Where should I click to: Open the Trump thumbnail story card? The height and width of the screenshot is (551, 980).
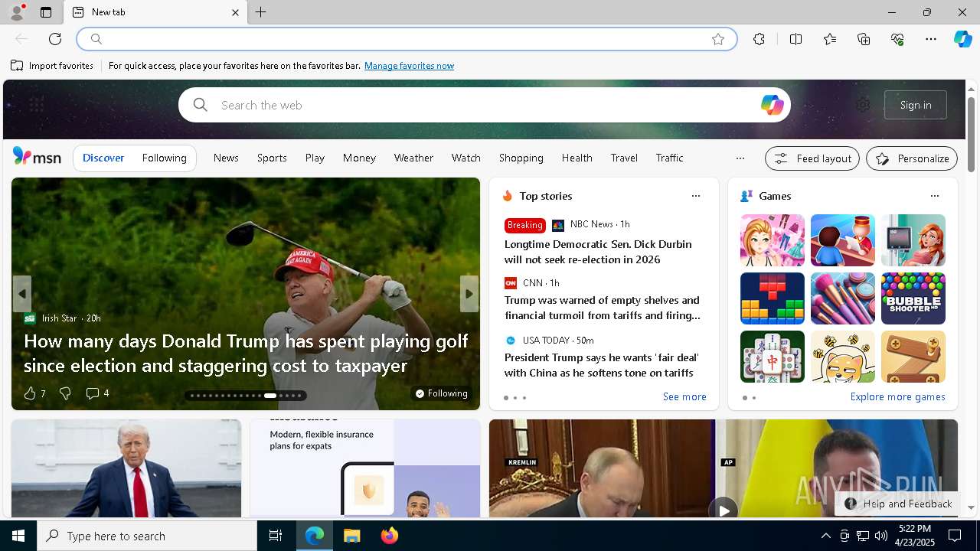[x=126, y=468]
